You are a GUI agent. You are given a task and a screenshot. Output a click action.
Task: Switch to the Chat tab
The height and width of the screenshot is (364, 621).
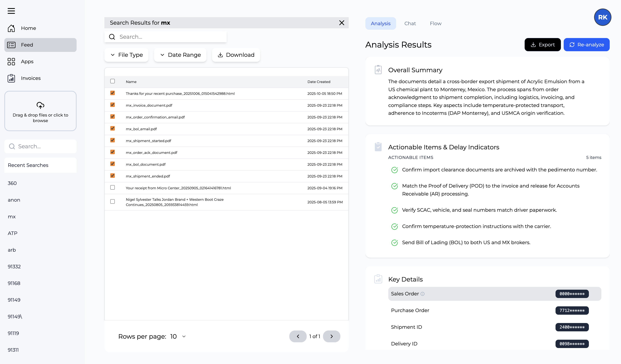410,23
